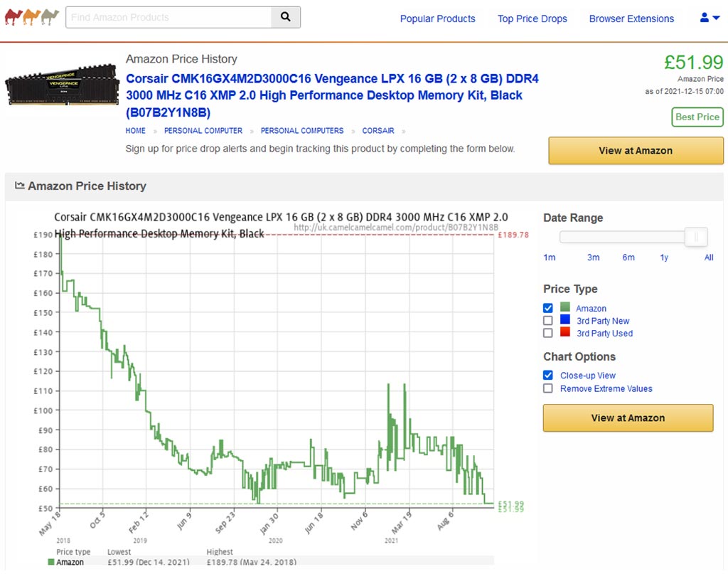Click the blue 3rd Party New swatch

[x=565, y=319]
